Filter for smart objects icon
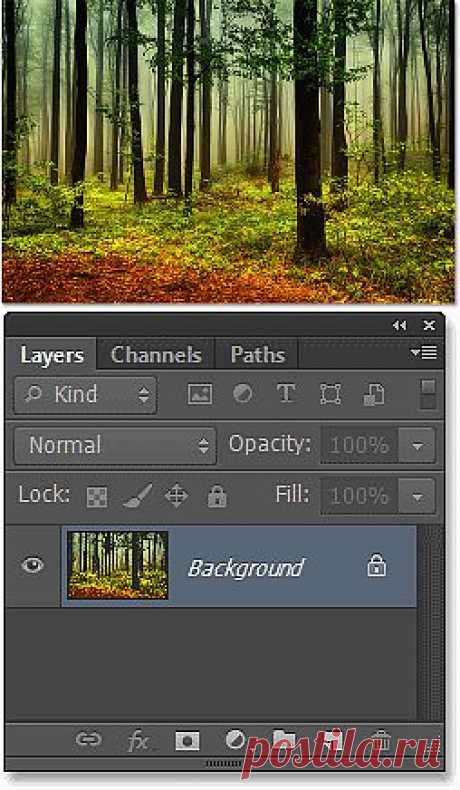 coord(374,394)
